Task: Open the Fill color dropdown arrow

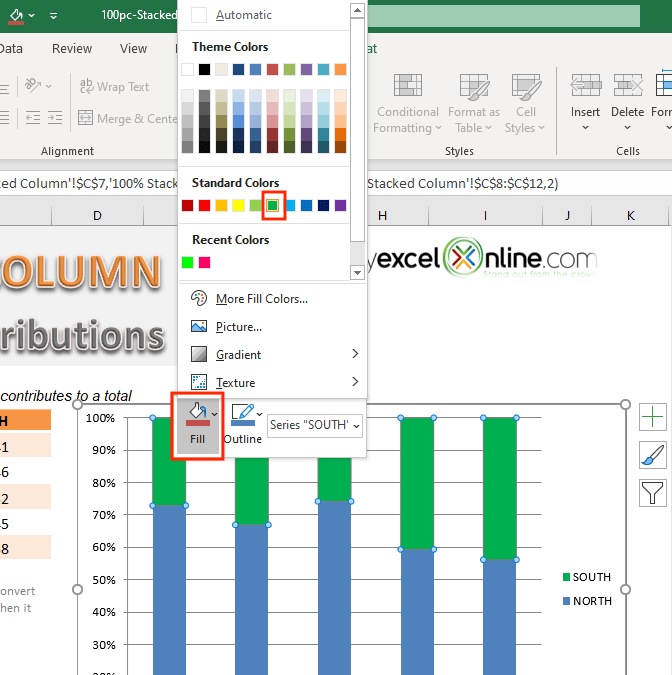Action: (215, 414)
